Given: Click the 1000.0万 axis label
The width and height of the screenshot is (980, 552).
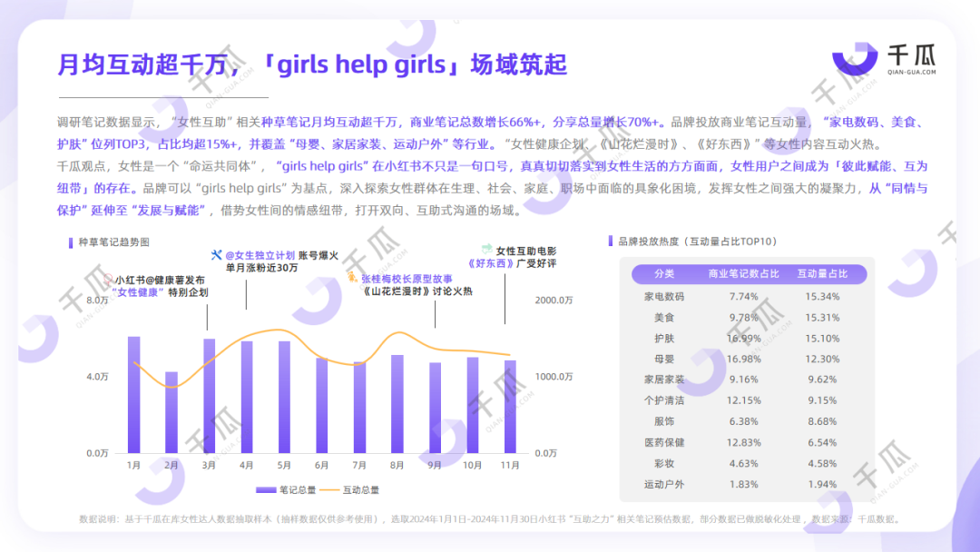Looking at the screenshot, I should point(554,377).
